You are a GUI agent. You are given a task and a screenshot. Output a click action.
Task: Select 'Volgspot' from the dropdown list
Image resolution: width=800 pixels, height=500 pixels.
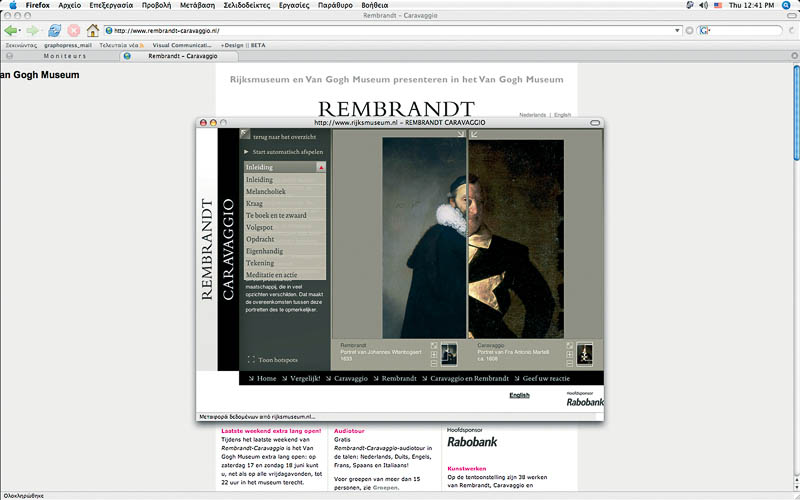click(285, 227)
